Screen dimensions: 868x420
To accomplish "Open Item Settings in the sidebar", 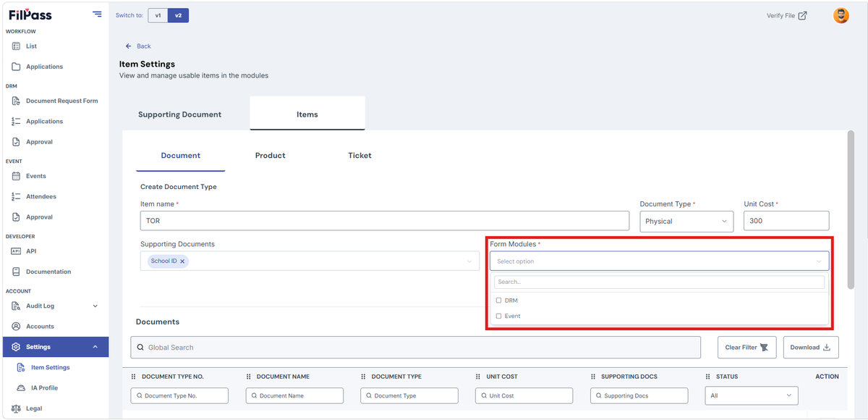I will (51, 368).
